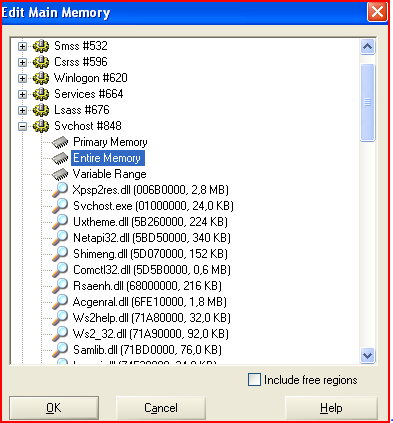Select Services #664 in the tree

(x=89, y=94)
